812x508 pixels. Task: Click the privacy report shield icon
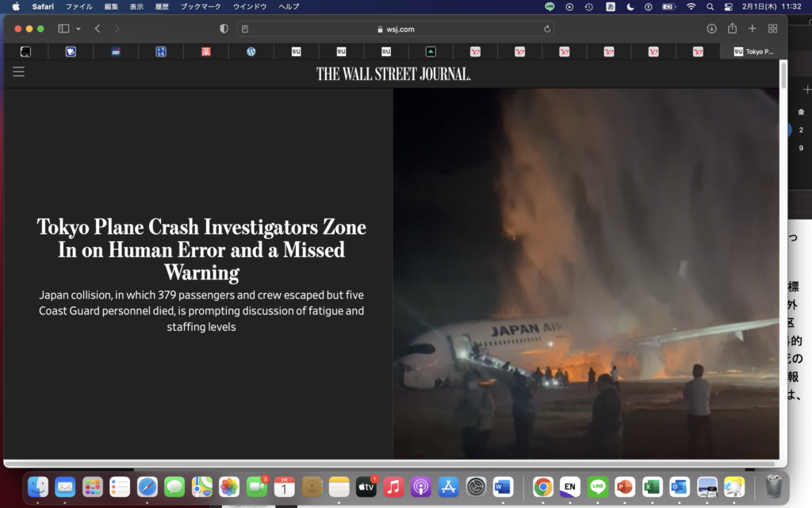point(224,29)
